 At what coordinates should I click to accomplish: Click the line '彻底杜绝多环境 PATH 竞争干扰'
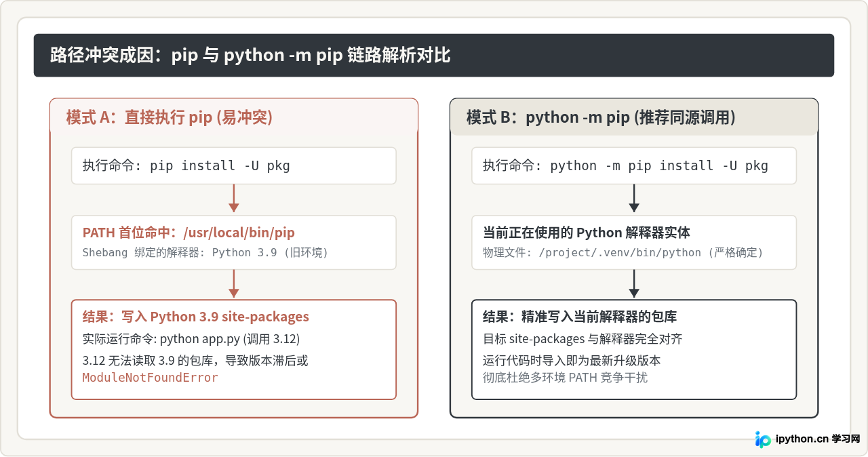[565, 378]
